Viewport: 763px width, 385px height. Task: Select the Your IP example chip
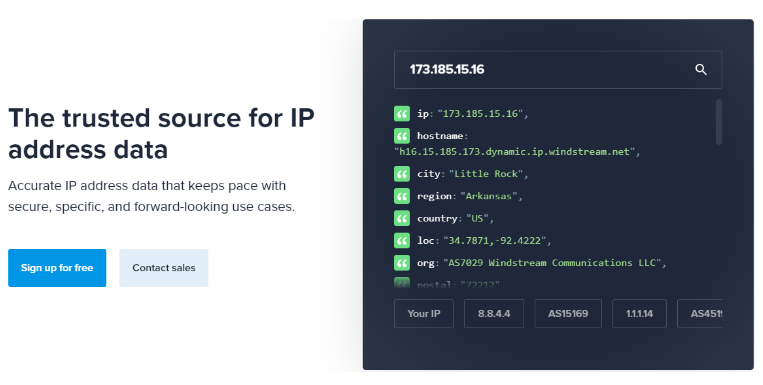pyautogui.click(x=424, y=313)
